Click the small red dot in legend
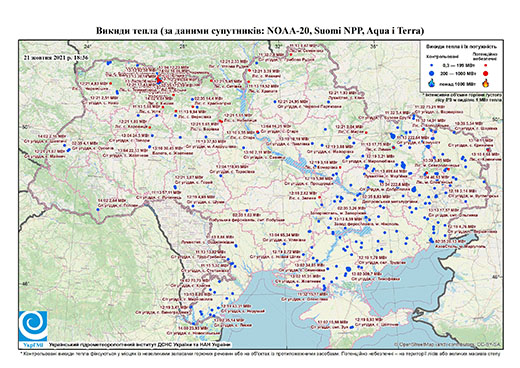 486,65
